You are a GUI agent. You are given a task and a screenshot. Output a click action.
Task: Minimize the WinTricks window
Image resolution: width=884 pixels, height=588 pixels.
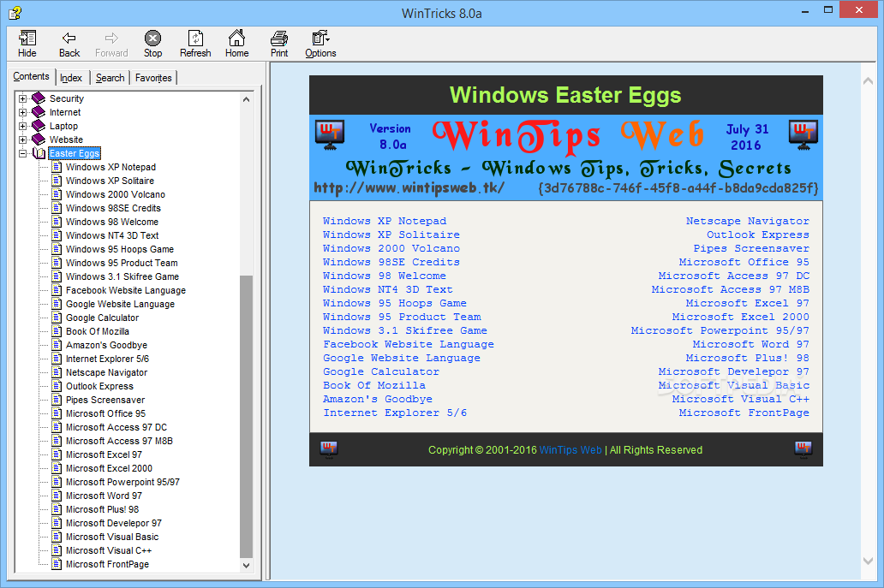point(804,10)
